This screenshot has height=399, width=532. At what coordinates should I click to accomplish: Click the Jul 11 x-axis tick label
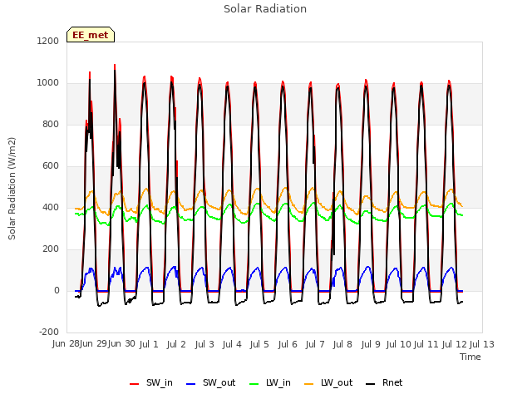pyautogui.click(x=426, y=344)
